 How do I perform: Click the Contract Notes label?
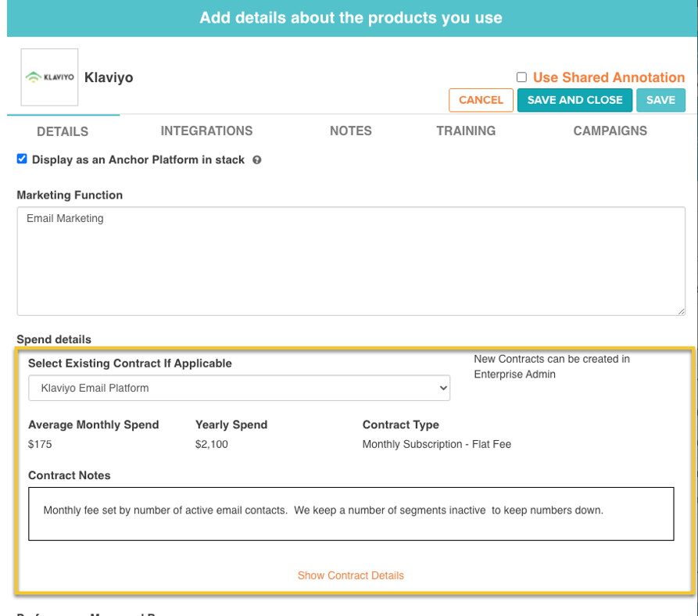(70, 475)
